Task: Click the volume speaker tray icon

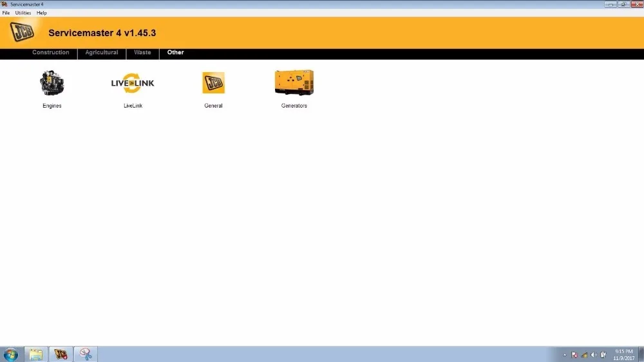Action: point(594,355)
